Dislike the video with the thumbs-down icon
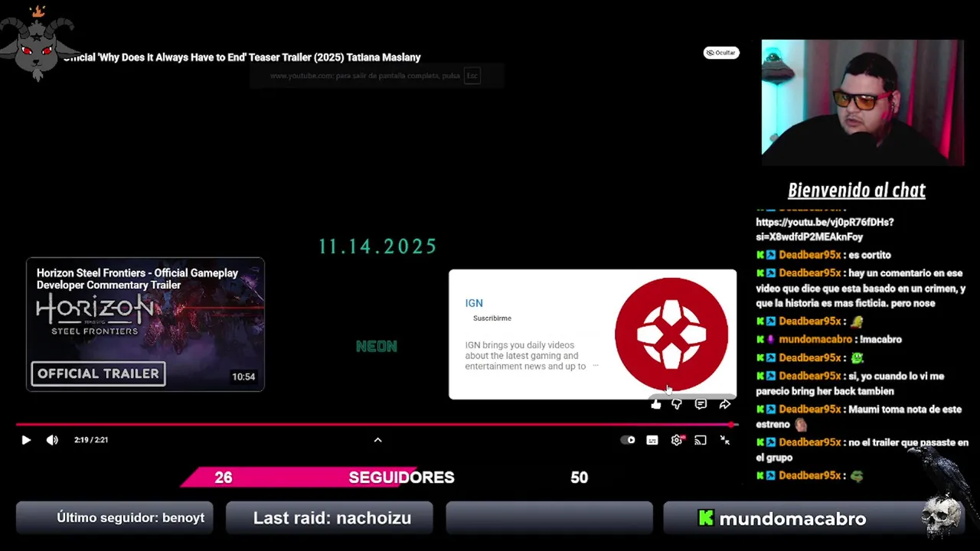980x551 pixels. (x=677, y=404)
